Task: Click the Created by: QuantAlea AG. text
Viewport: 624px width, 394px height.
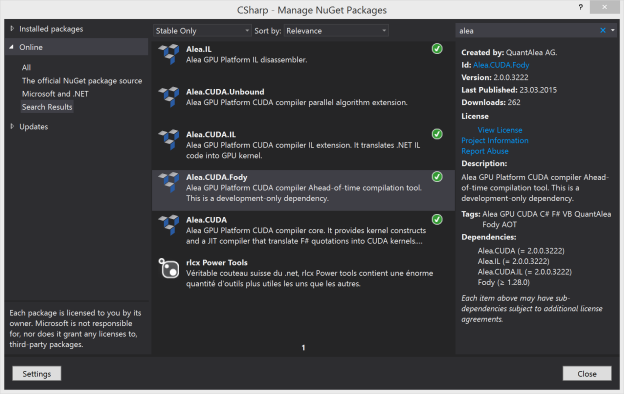Action: 509,53
